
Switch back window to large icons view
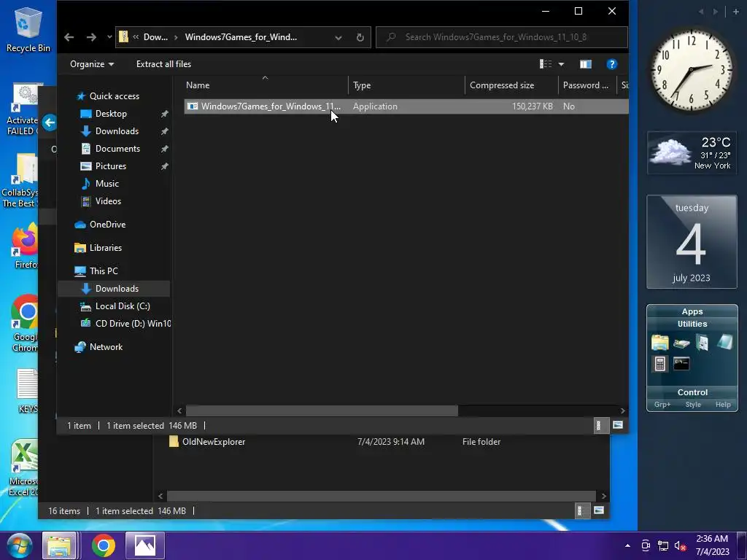point(599,510)
